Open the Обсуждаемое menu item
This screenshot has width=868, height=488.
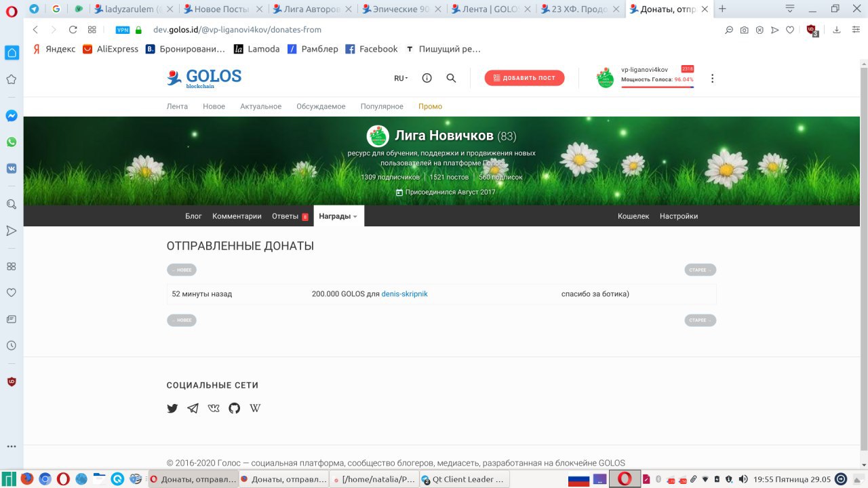[321, 106]
